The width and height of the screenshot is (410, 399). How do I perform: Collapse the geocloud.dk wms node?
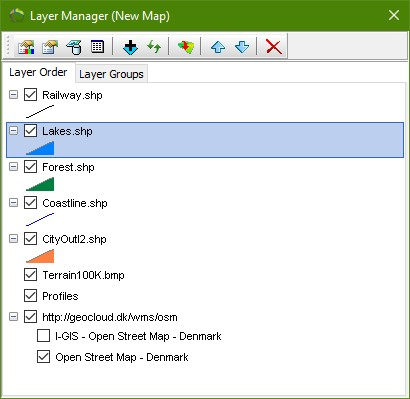(x=13, y=317)
